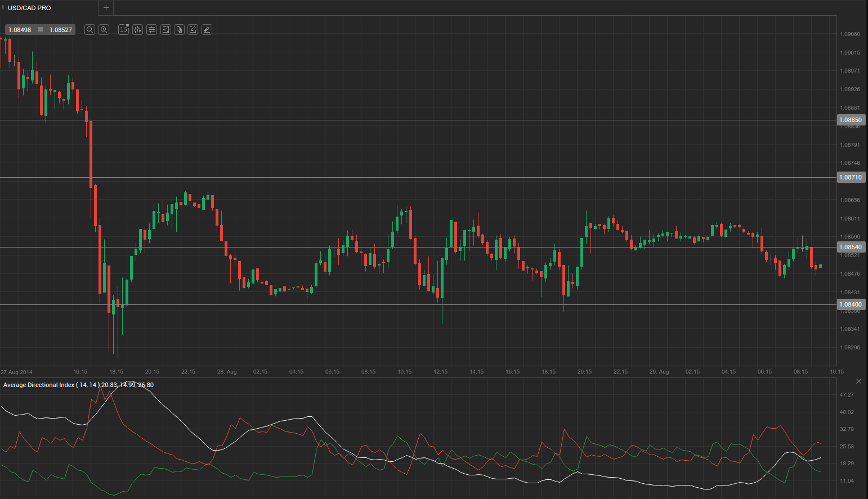
Task: Click the duplicate chart icon
Action: pos(180,30)
